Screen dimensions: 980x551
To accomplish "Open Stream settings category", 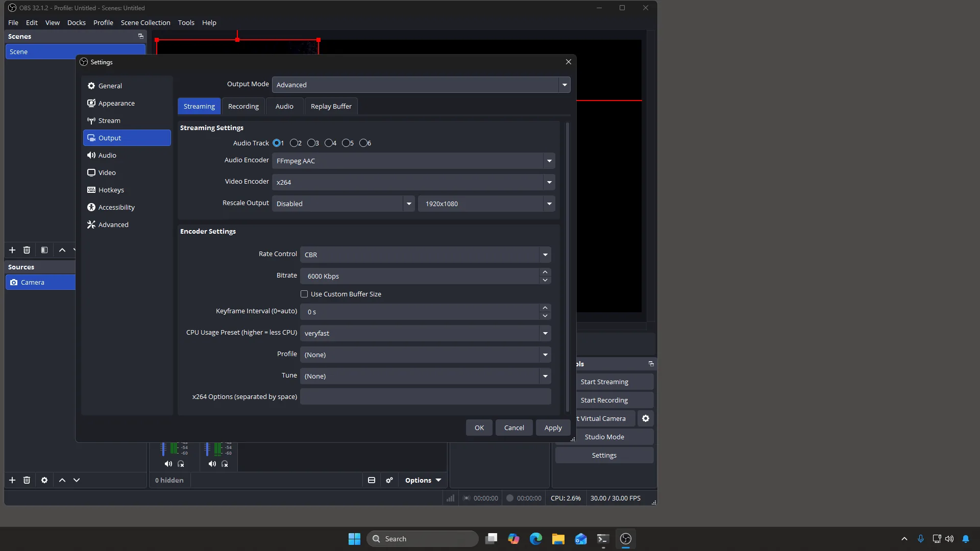I will pyautogui.click(x=127, y=120).
